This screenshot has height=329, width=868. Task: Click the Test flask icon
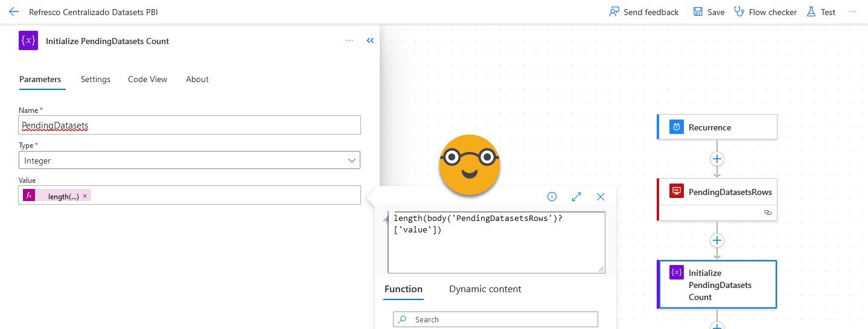click(x=811, y=12)
